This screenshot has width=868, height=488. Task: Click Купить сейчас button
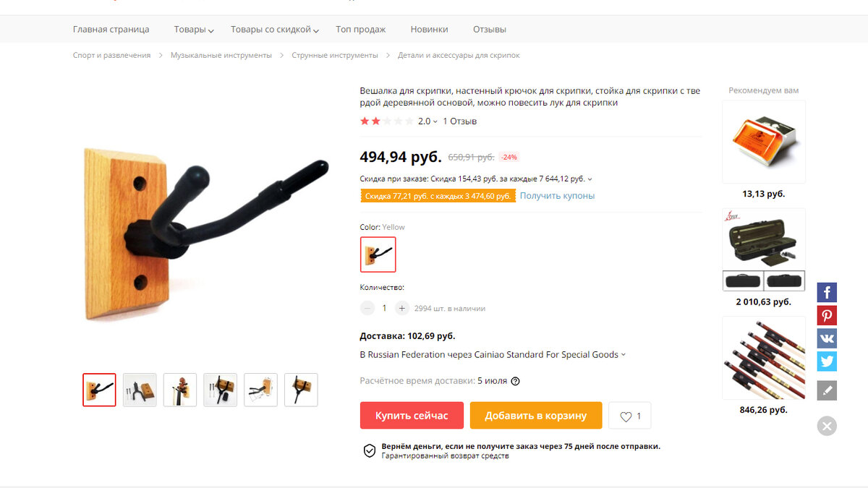(x=412, y=416)
